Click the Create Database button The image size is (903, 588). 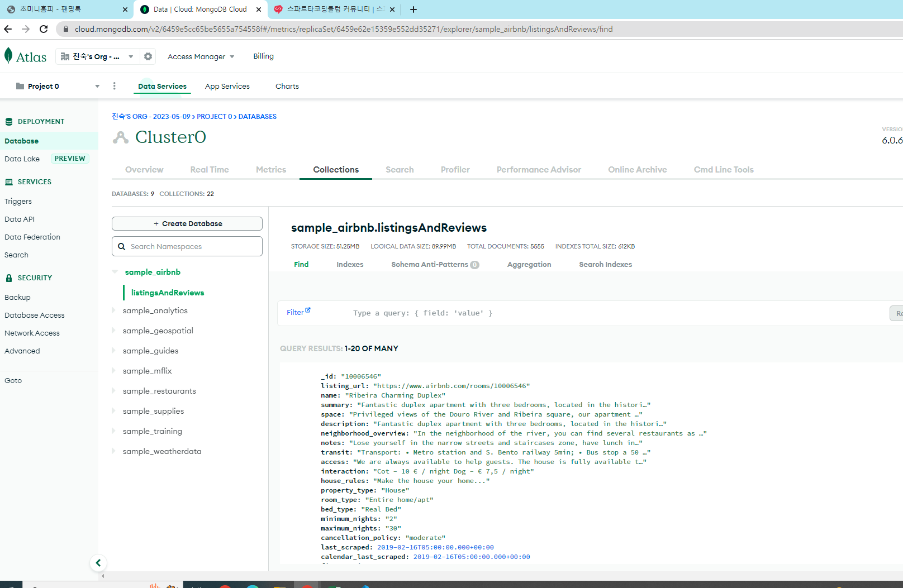(187, 223)
